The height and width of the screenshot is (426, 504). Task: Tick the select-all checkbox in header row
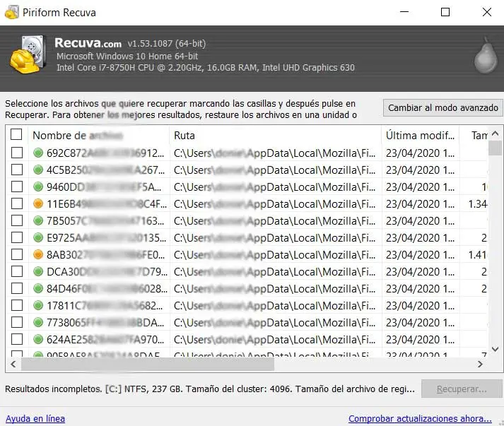pyautogui.click(x=16, y=134)
